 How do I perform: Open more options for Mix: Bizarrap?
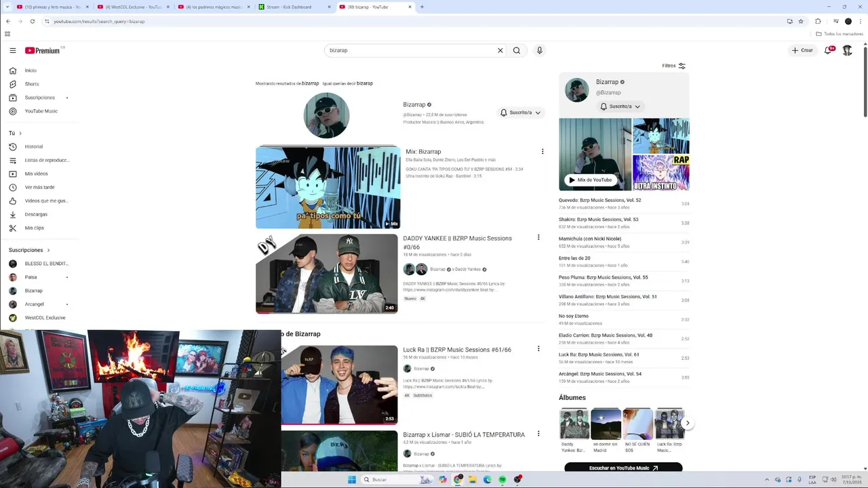[x=542, y=152]
